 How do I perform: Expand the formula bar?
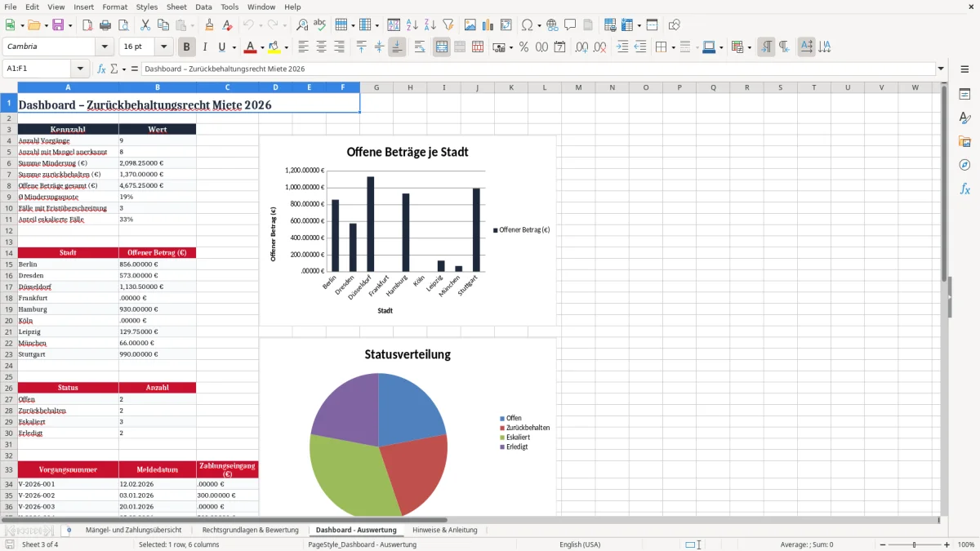tap(941, 69)
